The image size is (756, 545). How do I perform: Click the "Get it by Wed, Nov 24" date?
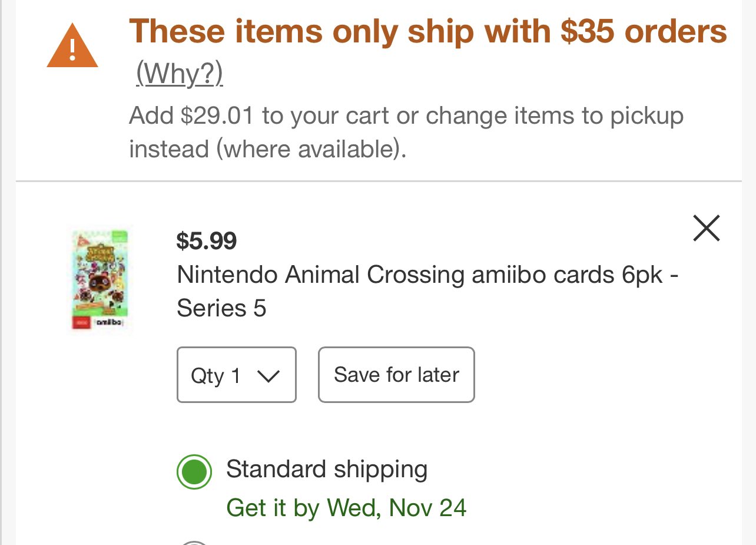(x=346, y=508)
